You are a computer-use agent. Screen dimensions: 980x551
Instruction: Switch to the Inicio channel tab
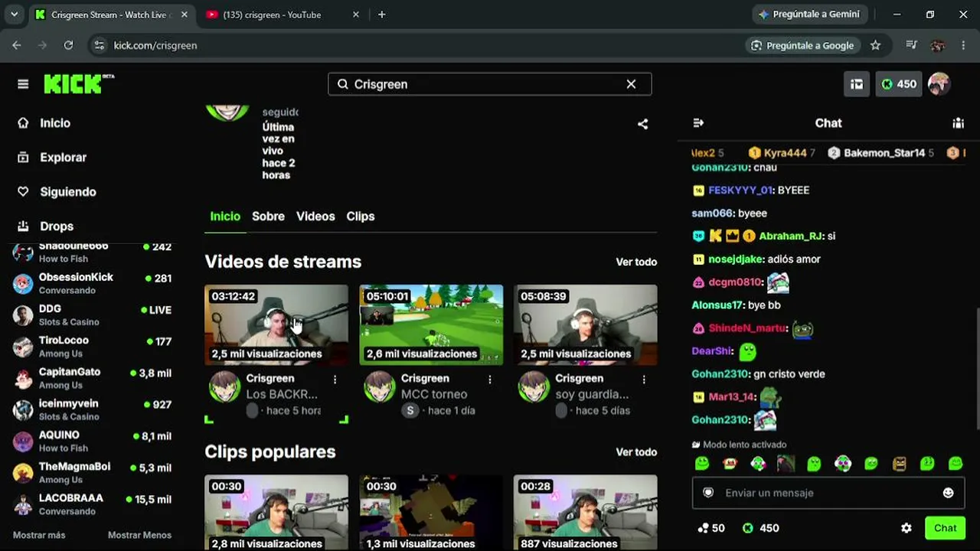225,217
